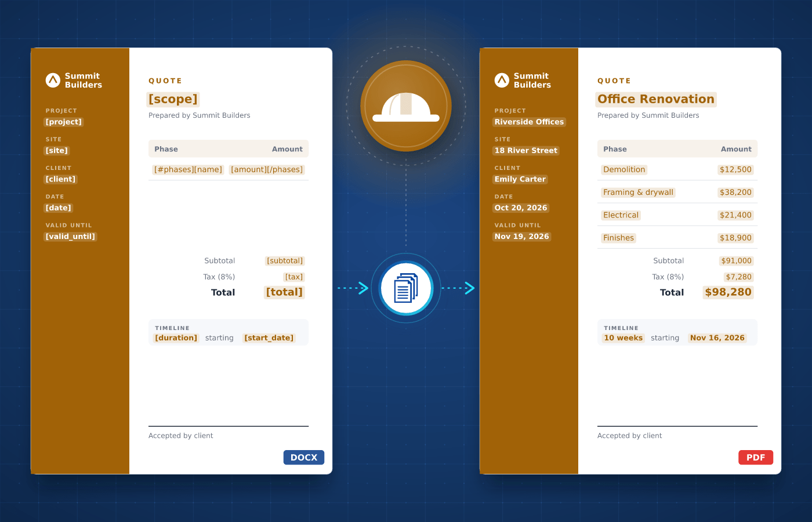Click the [client] placeholder
This screenshot has width=812, height=522.
(x=61, y=179)
